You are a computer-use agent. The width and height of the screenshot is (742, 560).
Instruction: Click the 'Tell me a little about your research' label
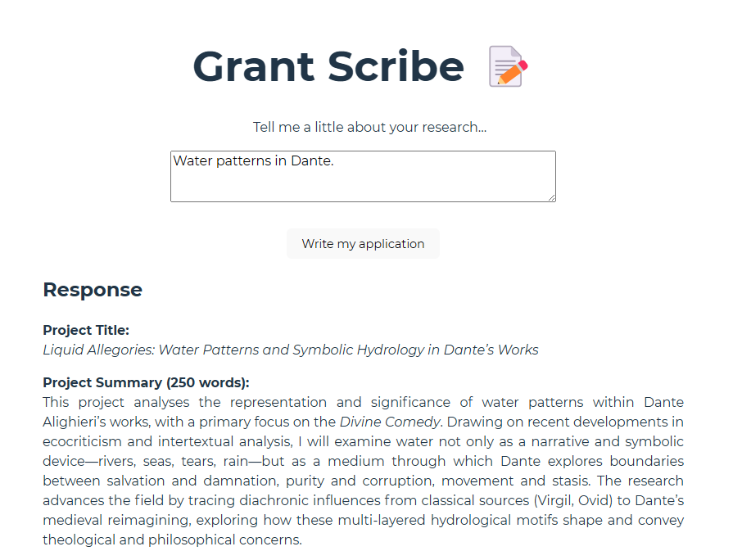pos(369,127)
